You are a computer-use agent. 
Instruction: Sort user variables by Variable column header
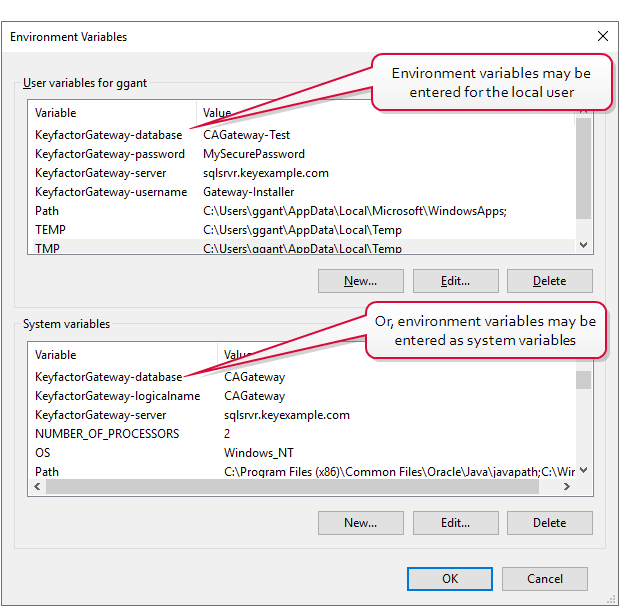(x=56, y=113)
